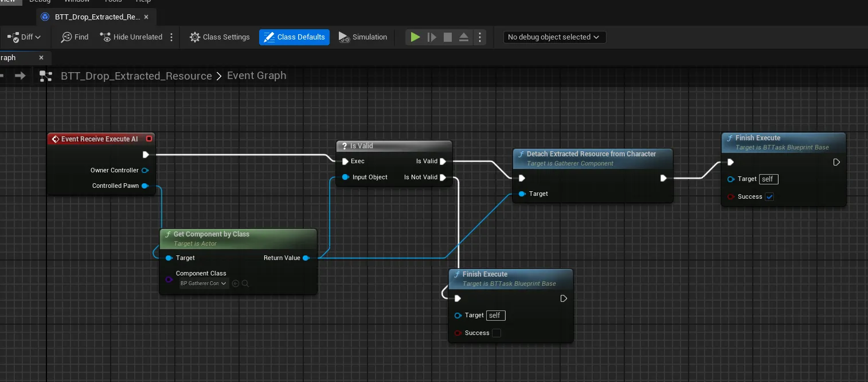Open Hide Unrelated options menu dots
Image resolution: width=868 pixels, height=382 pixels.
coord(171,37)
